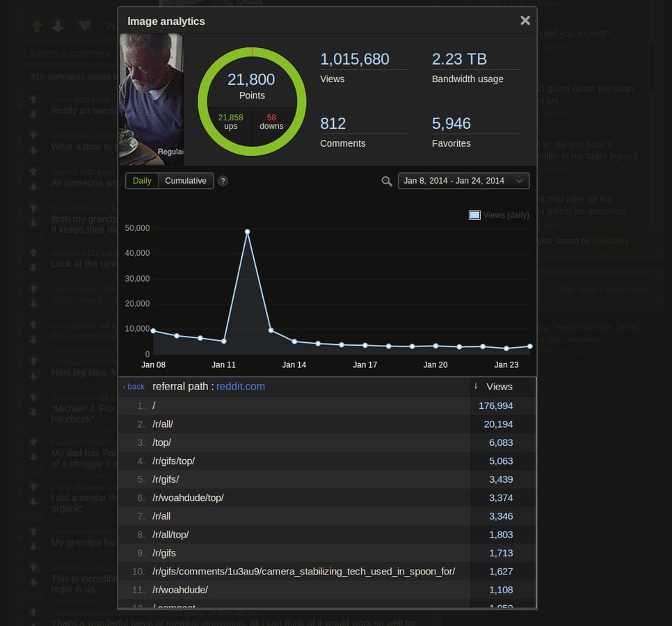Click the 'Submit a comment' input field

[70, 54]
